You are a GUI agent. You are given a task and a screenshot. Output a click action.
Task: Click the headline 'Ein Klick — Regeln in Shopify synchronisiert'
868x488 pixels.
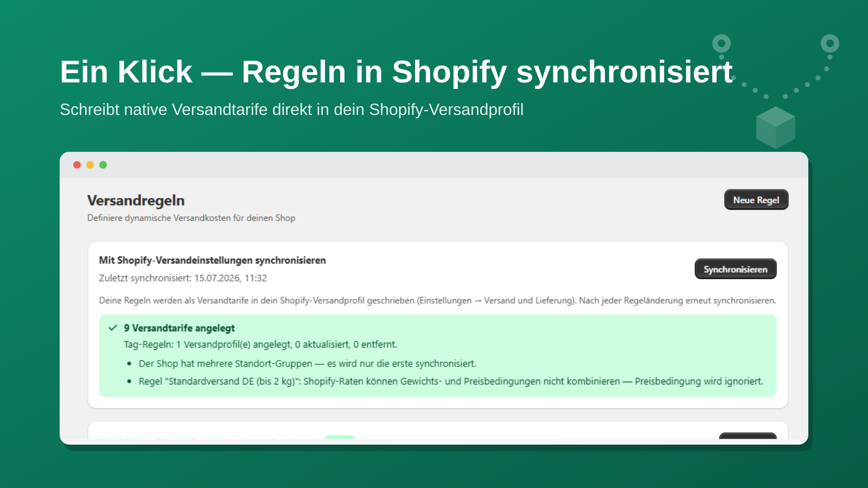pyautogui.click(x=397, y=72)
